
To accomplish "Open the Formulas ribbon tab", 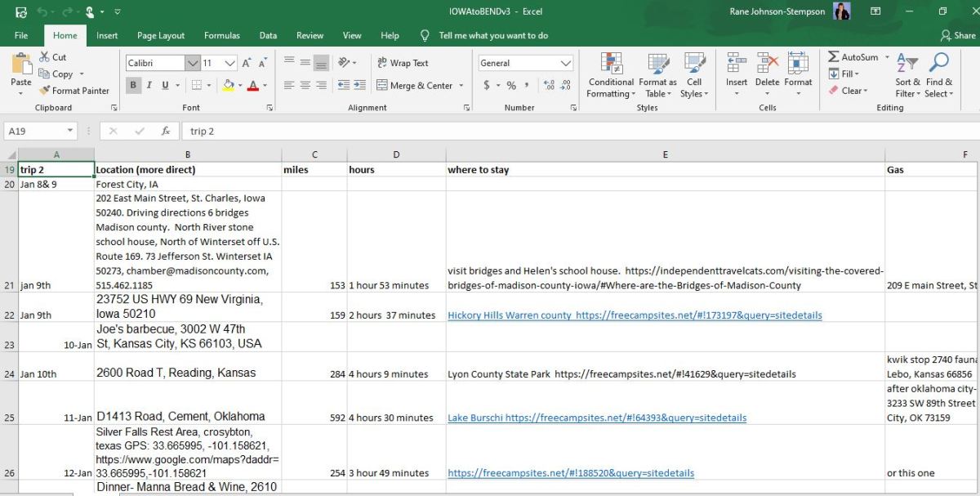I will point(221,36).
